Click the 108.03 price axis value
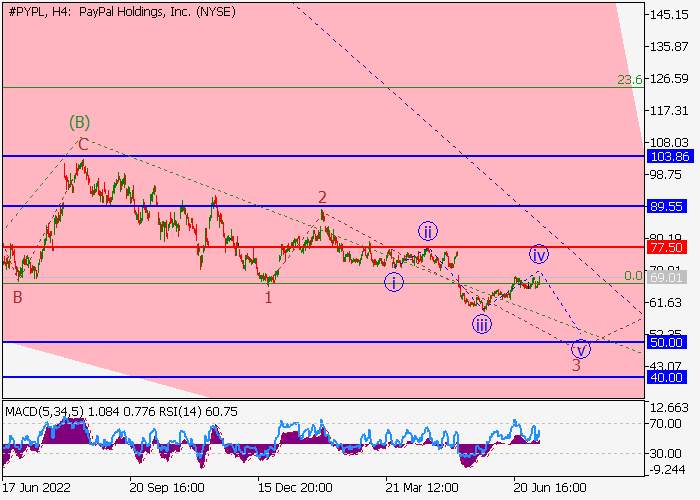Image resolution: width=700 pixels, height=500 pixels. pyautogui.click(x=669, y=142)
